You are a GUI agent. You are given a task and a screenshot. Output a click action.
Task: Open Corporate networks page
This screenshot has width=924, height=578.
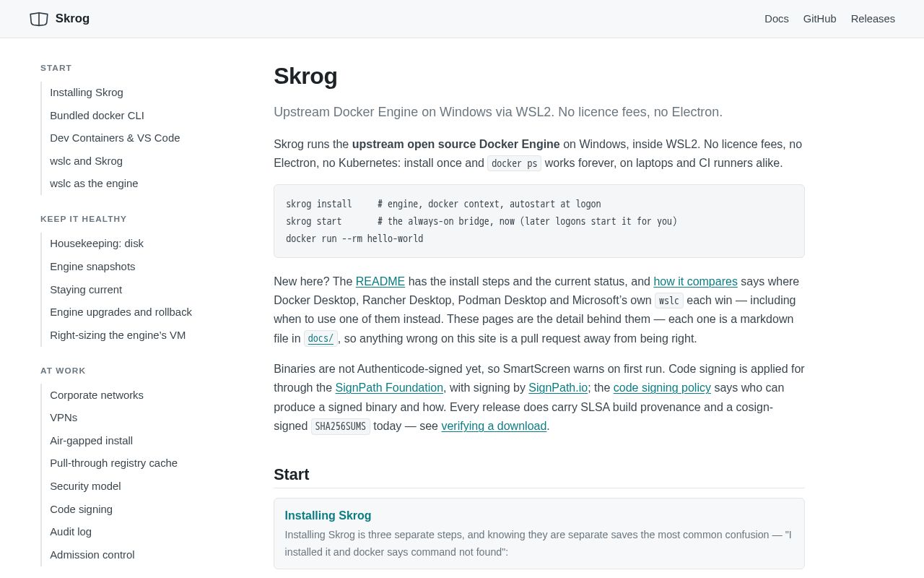(97, 395)
